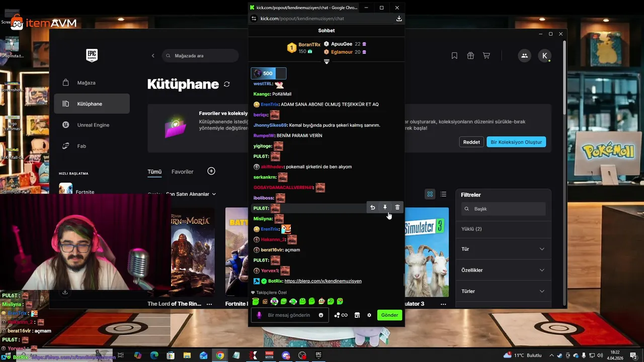Viewport: 644px width, 362px height.
Task: Open the Son Satın Alınanlar sort dropdown
Action: point(191,194)
